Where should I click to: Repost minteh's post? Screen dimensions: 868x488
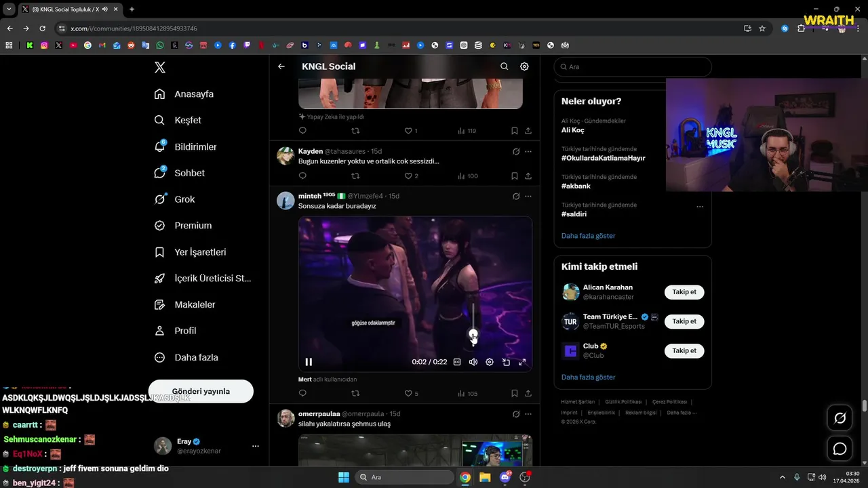tap(355, 393)
